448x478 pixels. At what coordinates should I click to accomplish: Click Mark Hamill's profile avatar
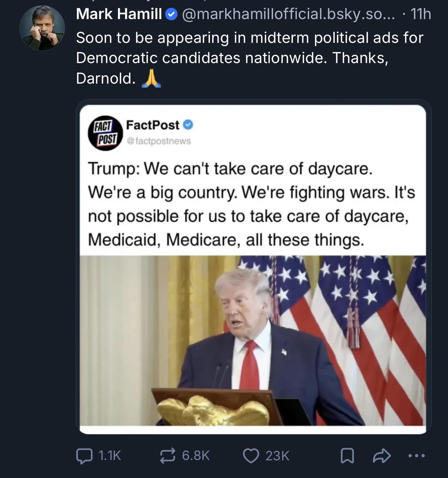click(42, 28)
